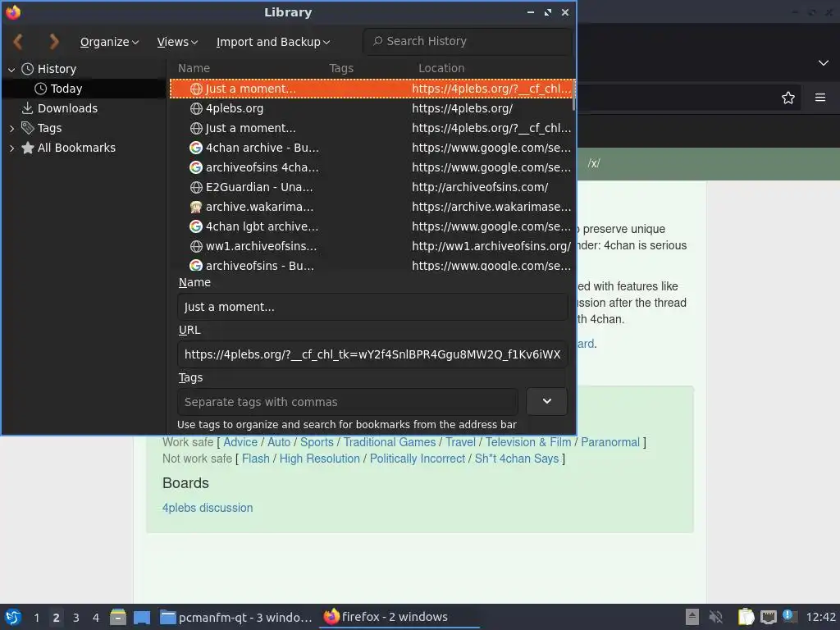Go forward with the Library forward arrow
The height and width of the screenshot is (630, 840).
point(53,42)
